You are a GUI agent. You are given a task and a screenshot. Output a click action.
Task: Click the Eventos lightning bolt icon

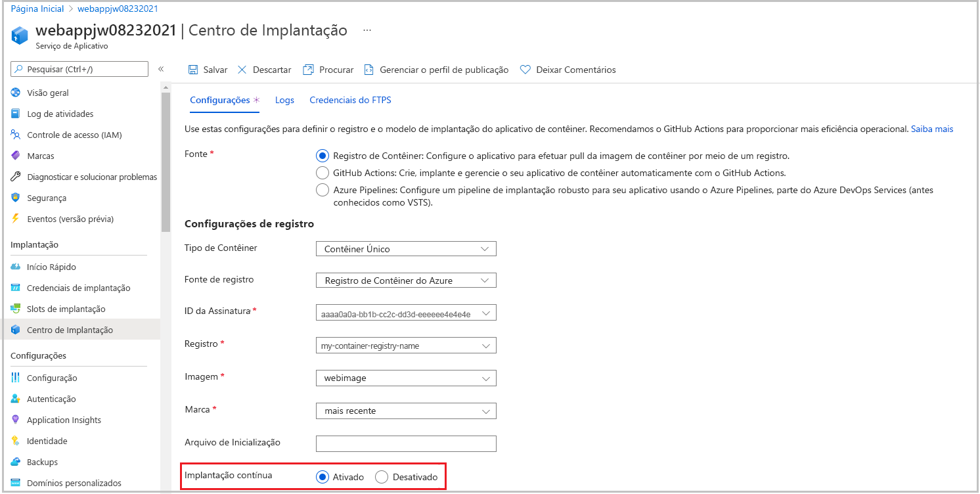(16, 219)
